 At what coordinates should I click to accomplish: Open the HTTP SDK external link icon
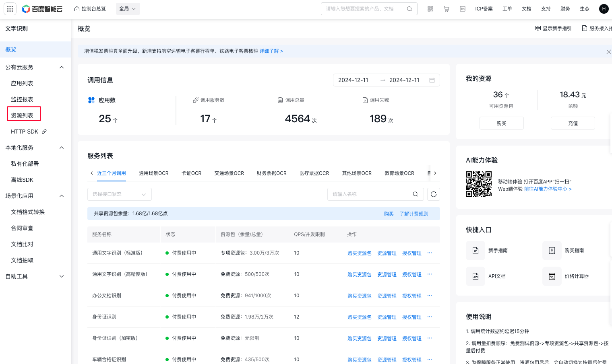point(44,132)
